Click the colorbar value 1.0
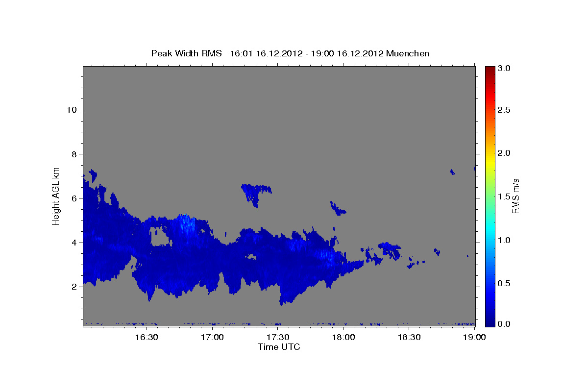Viewport: 588px width, 392px height. tap(504, 240)
